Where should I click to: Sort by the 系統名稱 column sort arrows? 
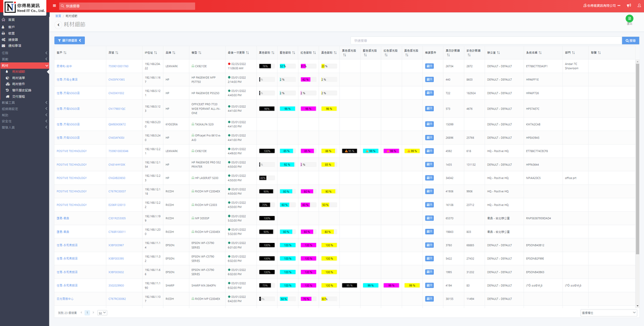[x=540, y=53]
